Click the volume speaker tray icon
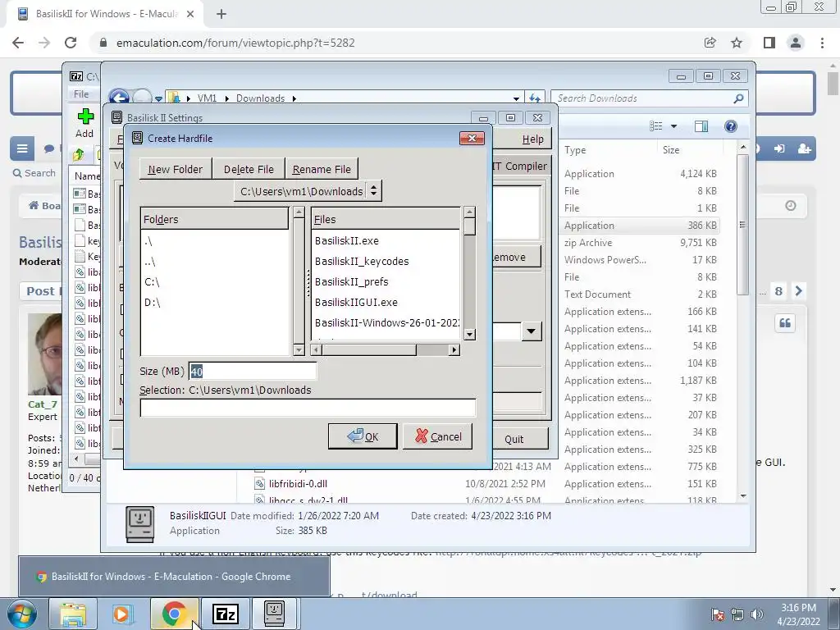 (x=757, y=614)
